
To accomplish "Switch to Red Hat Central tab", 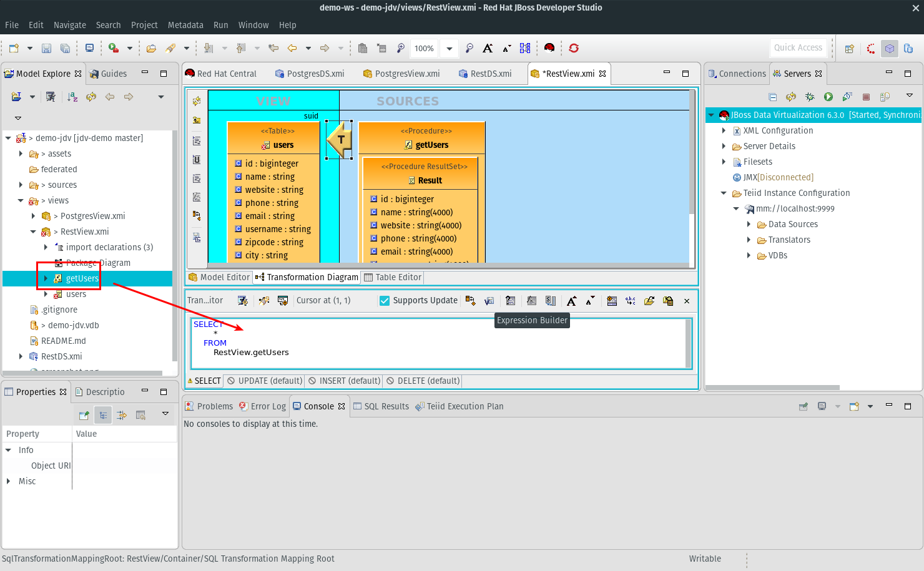I will pos(221,74).
